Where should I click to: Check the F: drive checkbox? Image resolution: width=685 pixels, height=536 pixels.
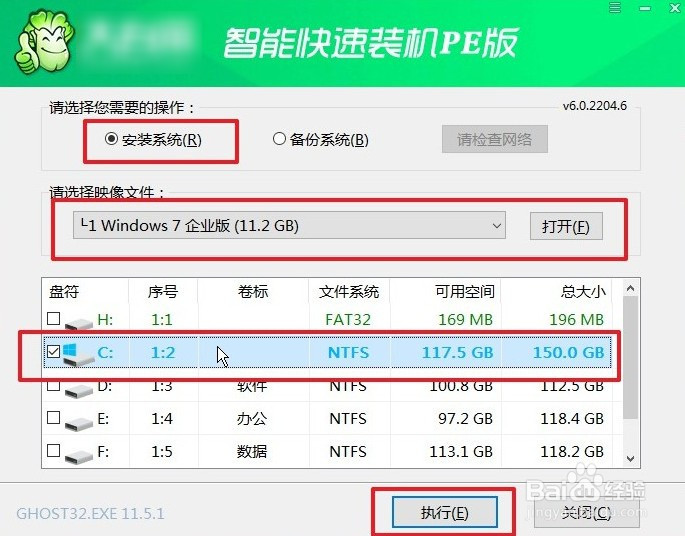click(x=53, y=450)
